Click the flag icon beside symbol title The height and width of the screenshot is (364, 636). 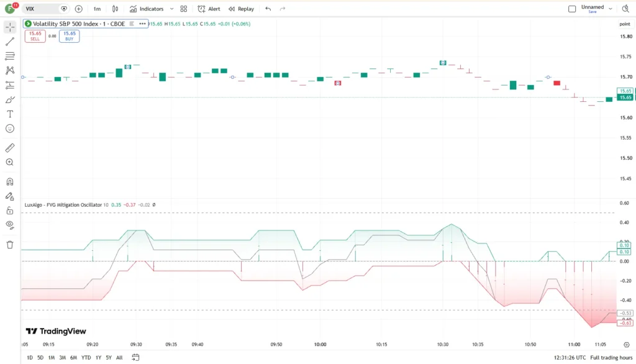(x=132, y=24)
